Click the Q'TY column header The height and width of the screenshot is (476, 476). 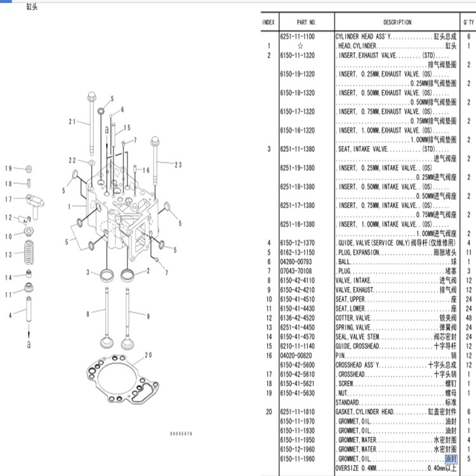click(x=468, y=22)
